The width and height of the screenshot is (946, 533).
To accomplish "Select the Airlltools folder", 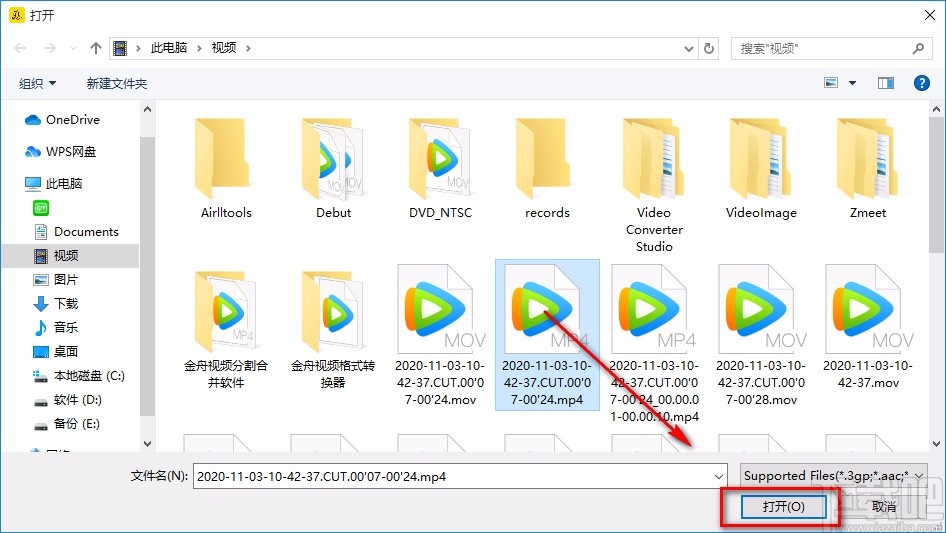I will [226, 169].
